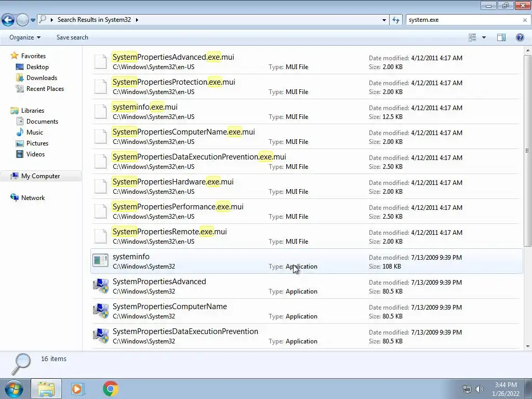The width and height of the screenshot is (532, 399).
Task: Select the SystemPropertiesAdvanced application name
Action: (x=159, y=282)
